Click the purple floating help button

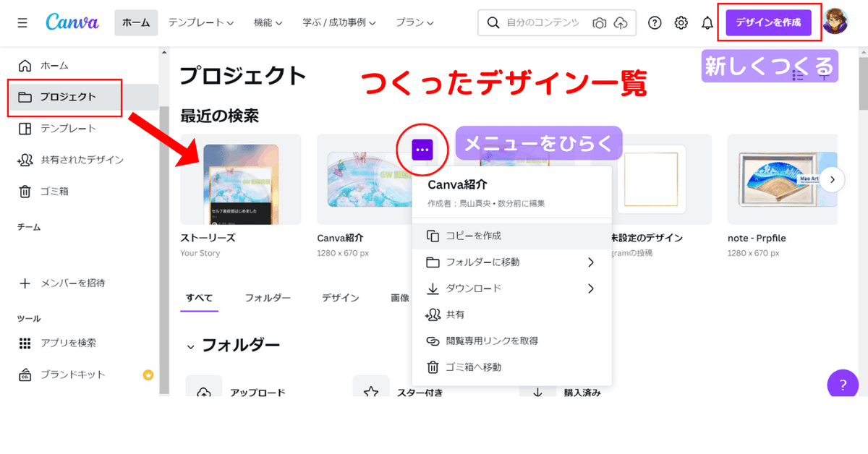(843, 385)
